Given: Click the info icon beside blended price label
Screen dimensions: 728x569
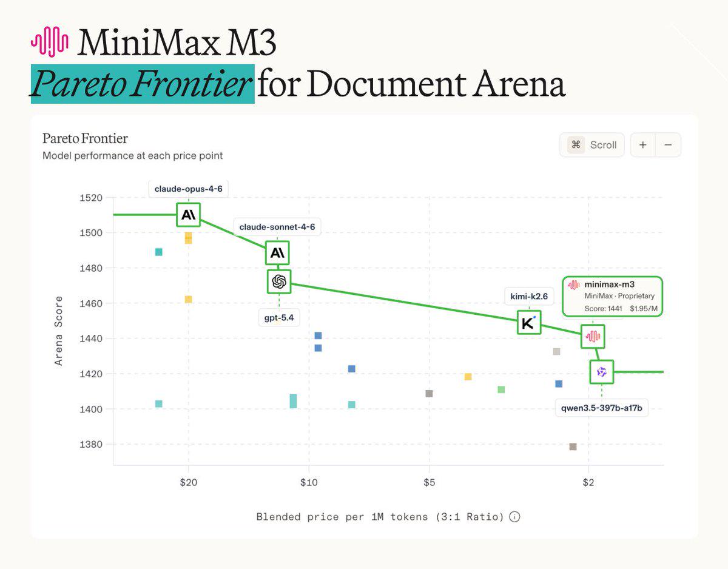Looking at the screenshot, I should [x=514, y=517].
